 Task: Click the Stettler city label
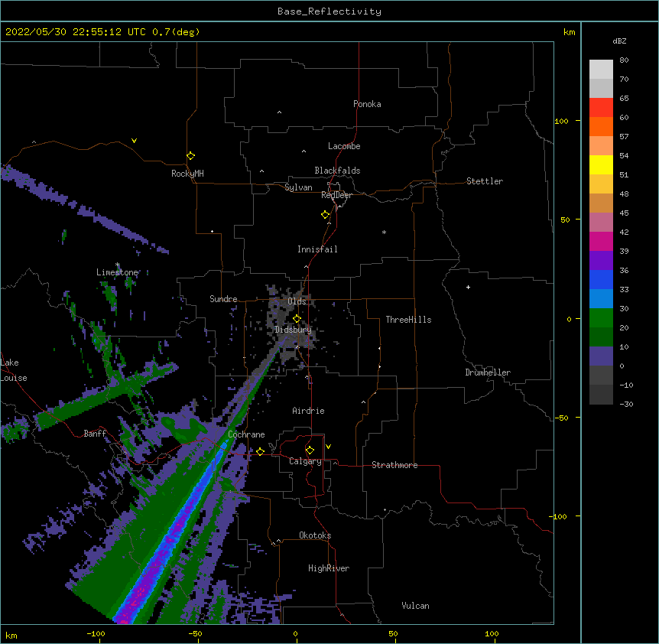485,181
